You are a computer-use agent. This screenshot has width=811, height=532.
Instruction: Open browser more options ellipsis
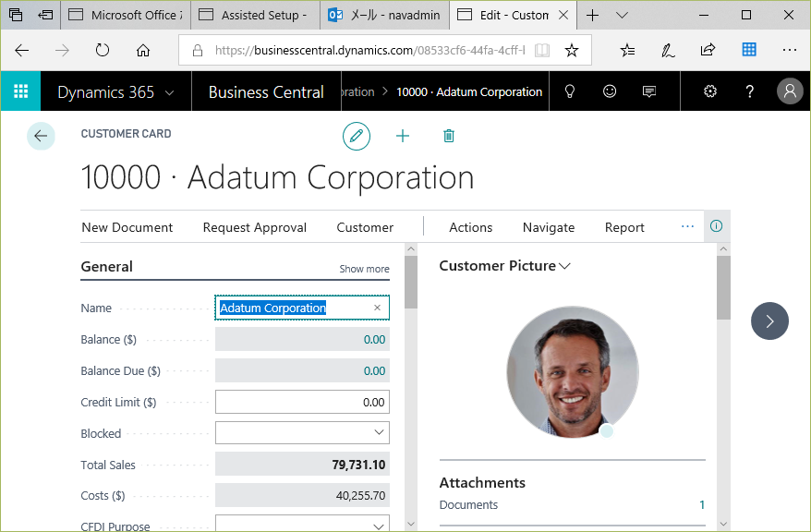click(789, 50)
